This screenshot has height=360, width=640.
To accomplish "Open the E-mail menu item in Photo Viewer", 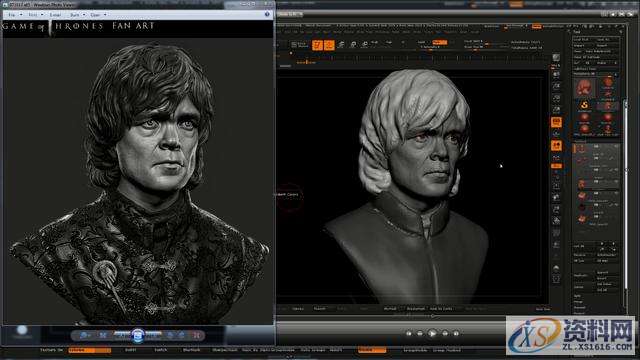I will 55,15.
